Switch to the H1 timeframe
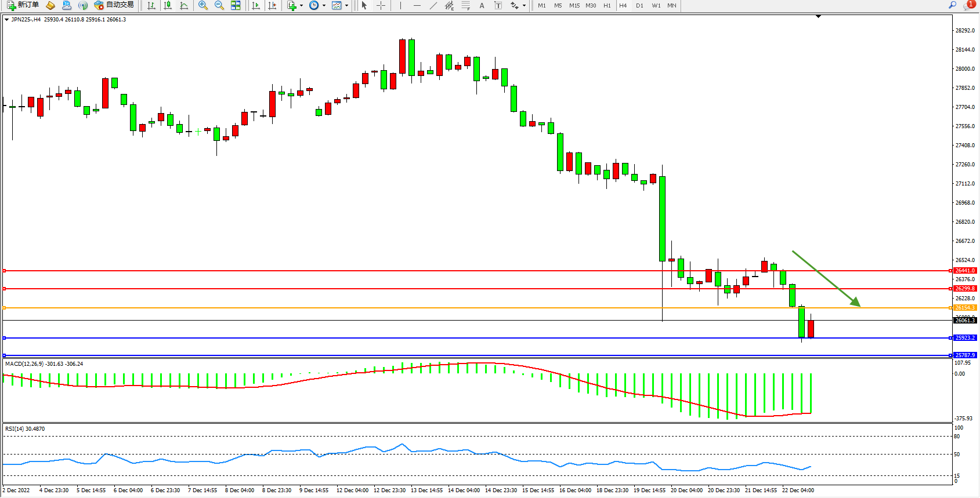 click(x=607, y=5)
